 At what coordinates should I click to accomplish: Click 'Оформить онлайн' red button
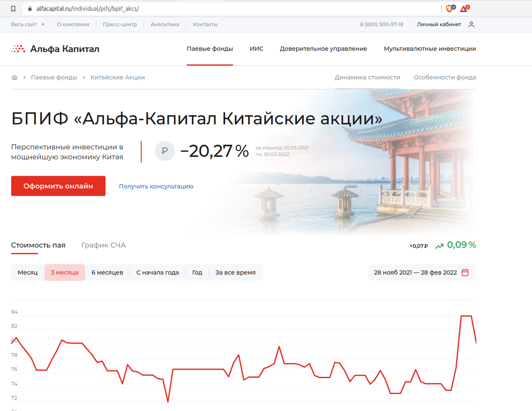(x=58, y=186)
